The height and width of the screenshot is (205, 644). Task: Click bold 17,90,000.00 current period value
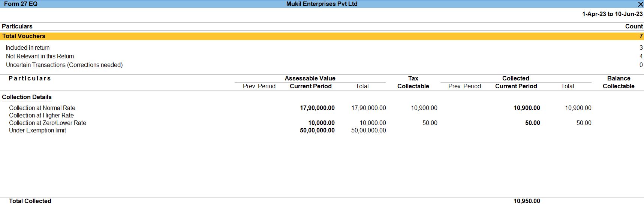pyautogui.click(x=317, y=108)
